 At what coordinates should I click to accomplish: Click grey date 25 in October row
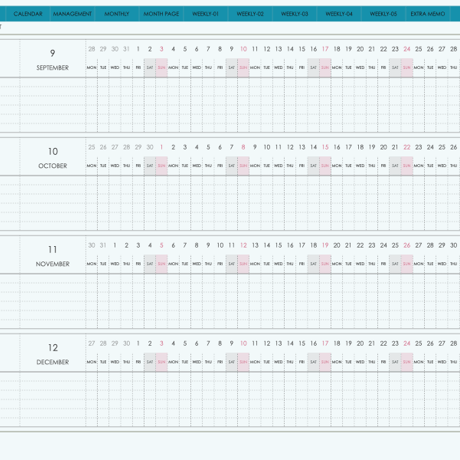pos(92,147)
